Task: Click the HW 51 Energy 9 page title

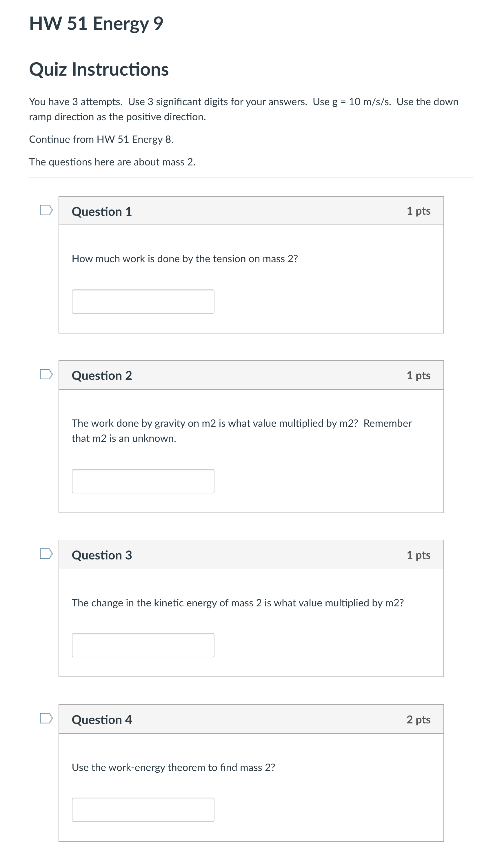Action: click(x=96, y=23)
